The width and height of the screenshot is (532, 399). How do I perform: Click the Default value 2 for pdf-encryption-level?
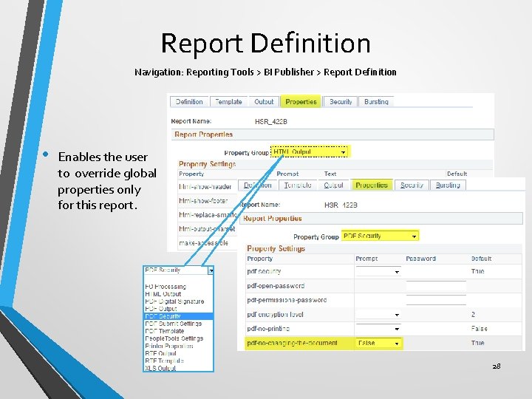(473, 315)
